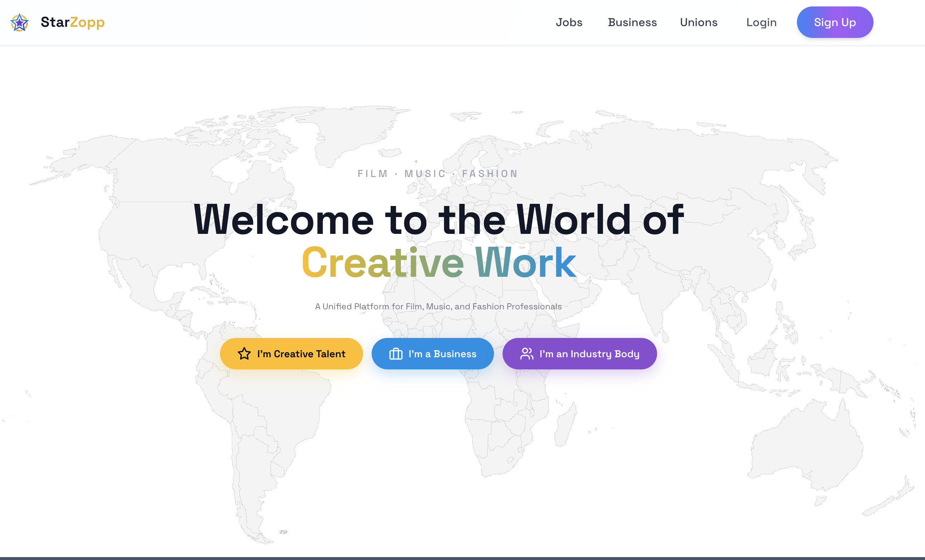Pick the "I'm an Industry Body" label
Viewport: 925px width, 560px height.
coord(589,354)
